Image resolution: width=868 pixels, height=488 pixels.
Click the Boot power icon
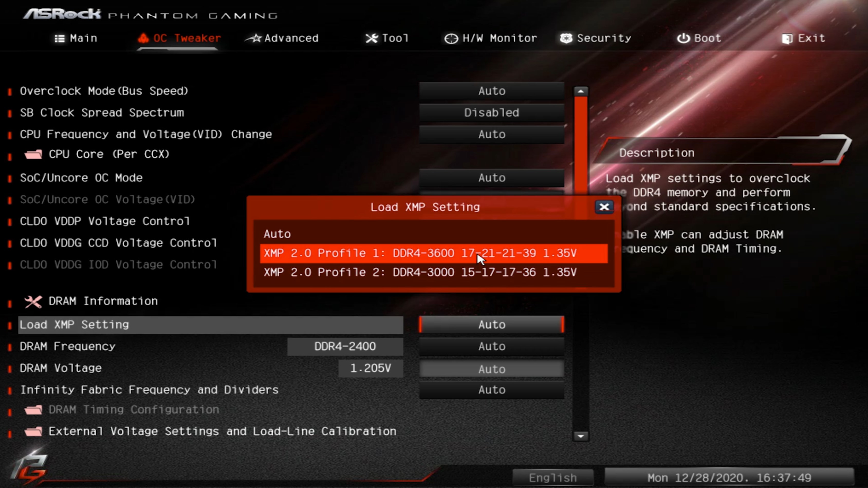click(683, 38)
